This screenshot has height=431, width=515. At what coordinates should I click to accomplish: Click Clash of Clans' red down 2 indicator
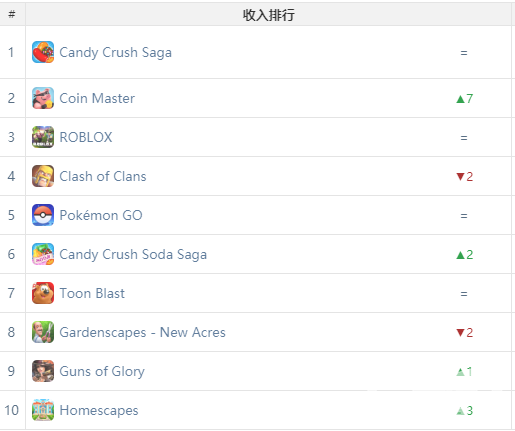click(464, 176)
